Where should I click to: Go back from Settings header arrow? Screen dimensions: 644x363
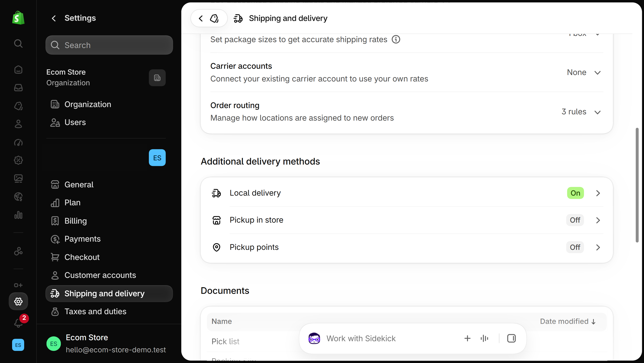54,18
